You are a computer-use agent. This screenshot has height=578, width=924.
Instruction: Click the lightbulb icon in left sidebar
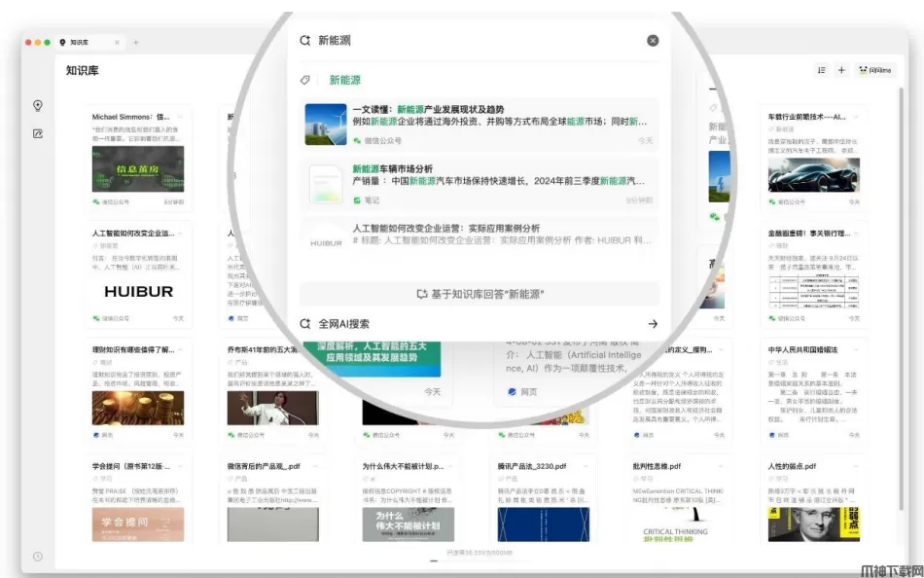click(x=38, y=105)
